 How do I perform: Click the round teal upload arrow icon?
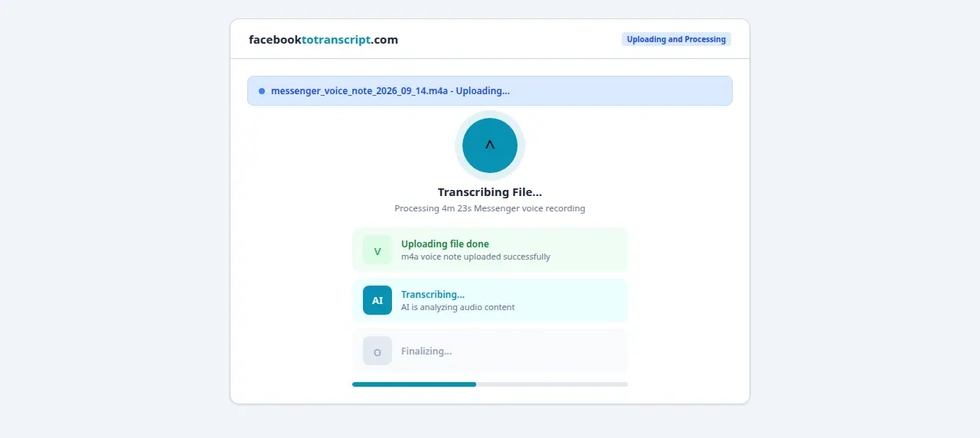[490, 145]
